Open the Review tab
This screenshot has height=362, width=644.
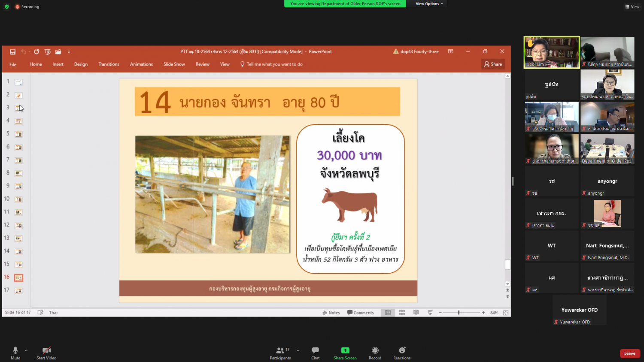pyautogui.click(x=203, y=64)
